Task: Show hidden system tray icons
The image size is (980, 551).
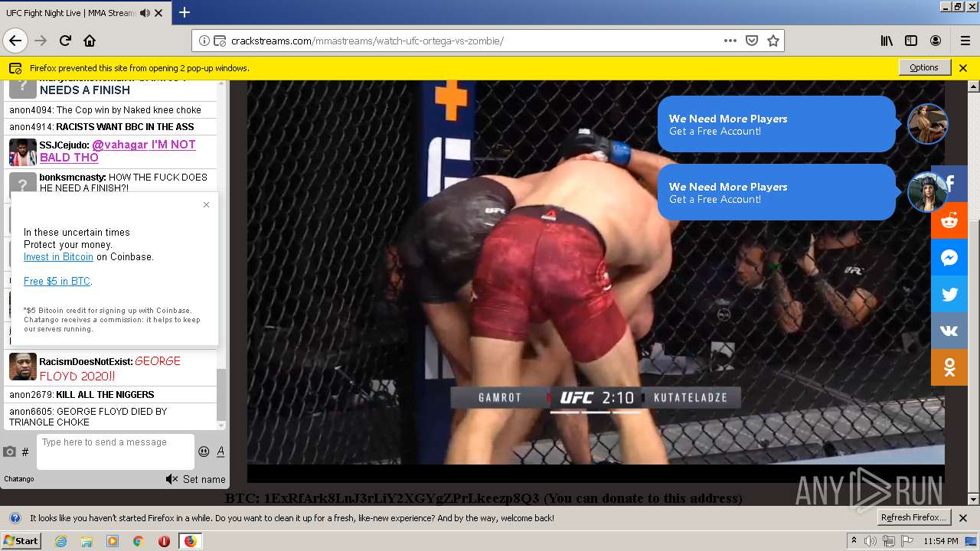Action: click(854, 540)
